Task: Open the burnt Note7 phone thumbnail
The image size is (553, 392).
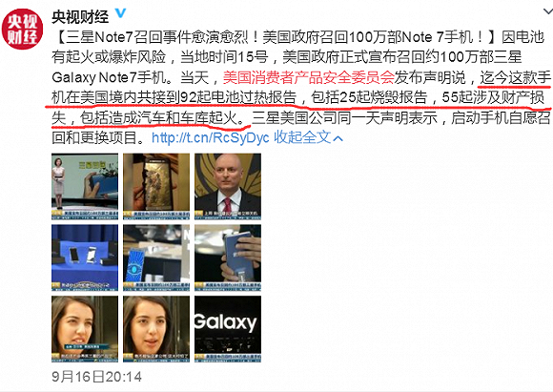Action: (x=156, y=186)
